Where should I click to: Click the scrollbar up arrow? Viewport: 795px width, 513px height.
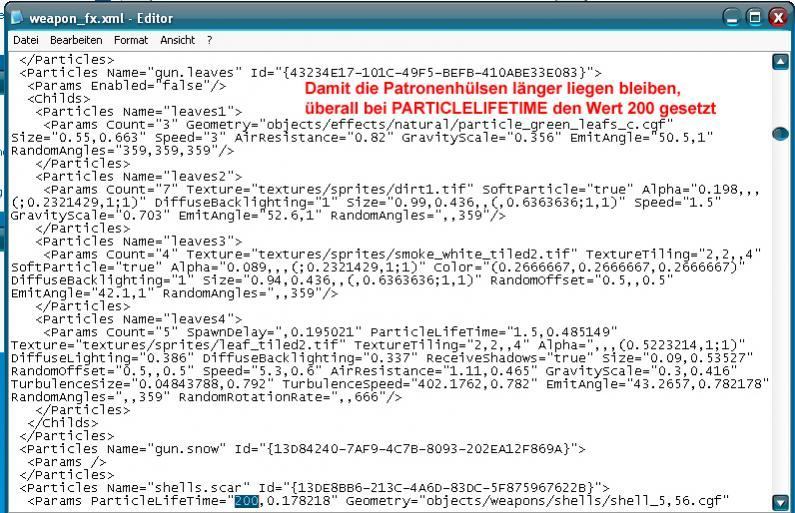780,62
